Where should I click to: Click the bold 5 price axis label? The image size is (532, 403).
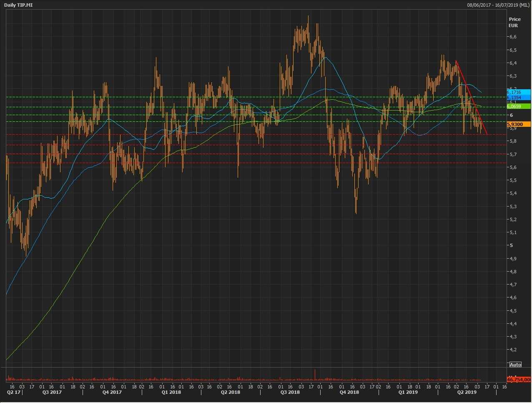click(511, 245)
